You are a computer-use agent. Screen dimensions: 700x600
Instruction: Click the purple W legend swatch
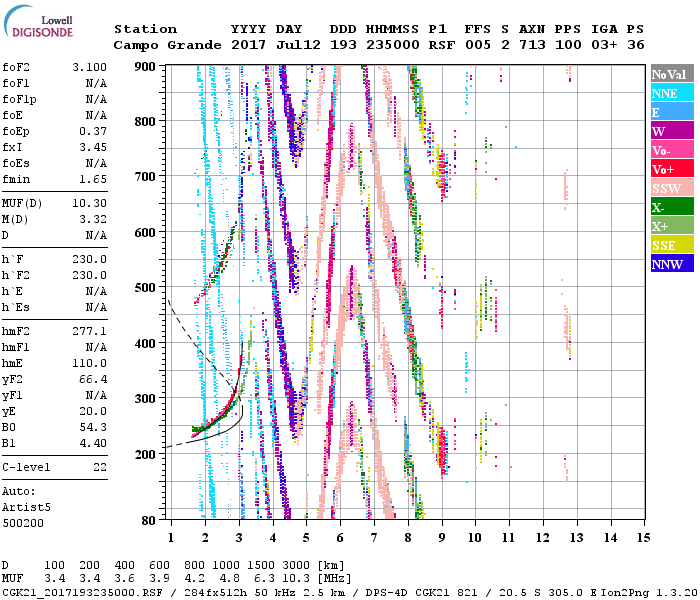[x=672, y=131]
